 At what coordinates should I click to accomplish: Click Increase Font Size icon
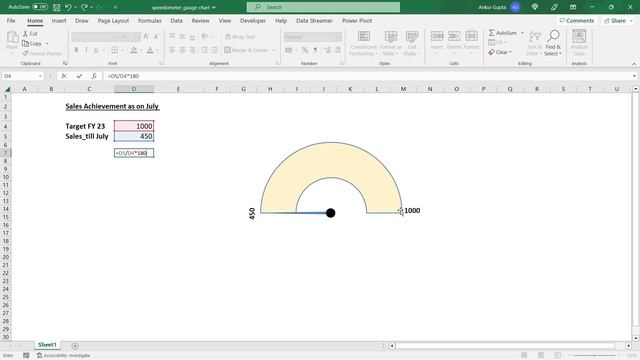[147, 37]
